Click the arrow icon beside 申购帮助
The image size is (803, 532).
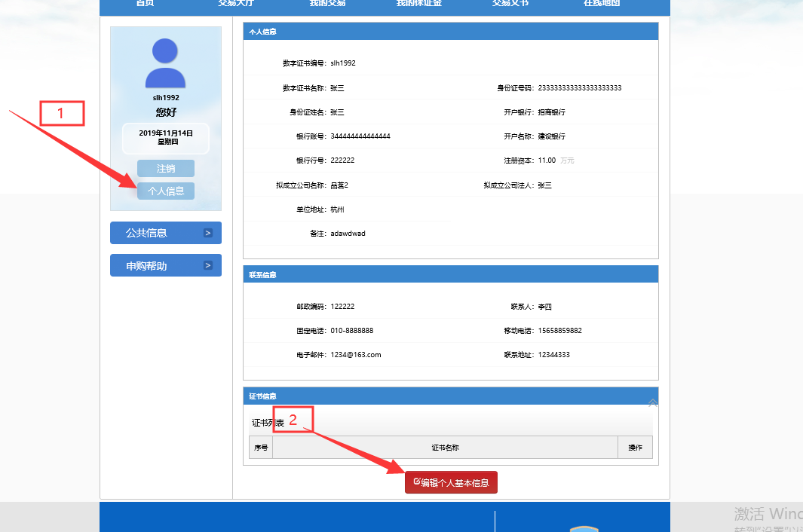(x=208, y=266)
